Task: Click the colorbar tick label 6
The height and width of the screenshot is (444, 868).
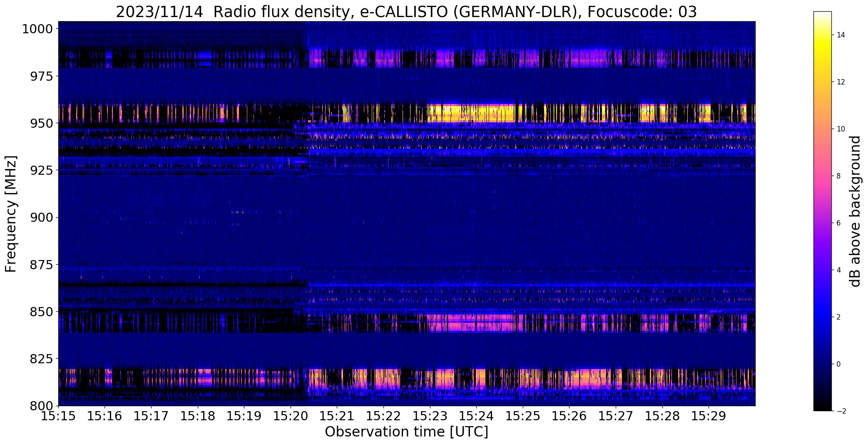Action: (x=838, y=223)
